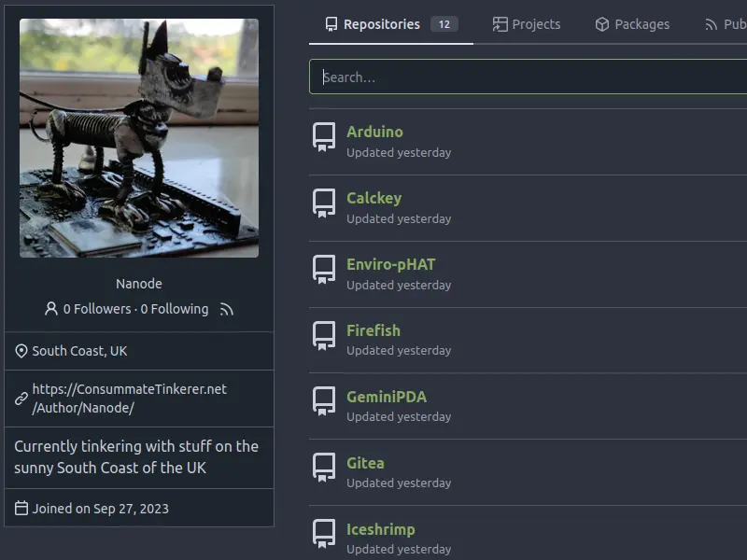Click the RSS feed icon beside Following
The height and width of the screenshot is (560, 747).
pyautogui.click(x=226, y=309)
